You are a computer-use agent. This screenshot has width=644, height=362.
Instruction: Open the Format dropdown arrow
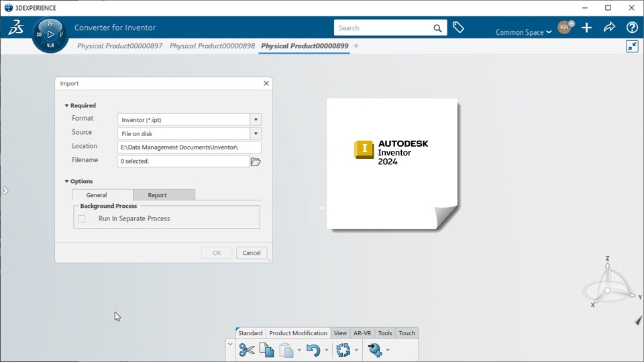pyautogui.click(x=256, y=120)
